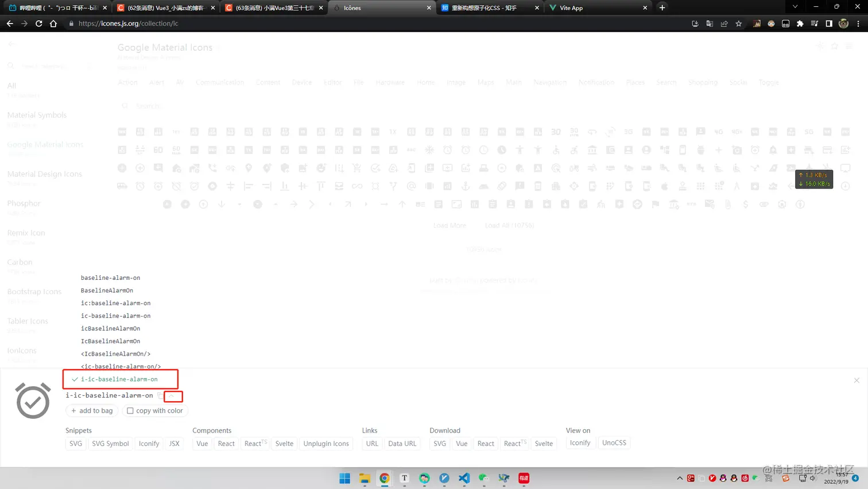This screenshot has height=489, width=868.
Task: Open WeChat from the taskbar
Action: pyautogui.click(x=484, y=478)
